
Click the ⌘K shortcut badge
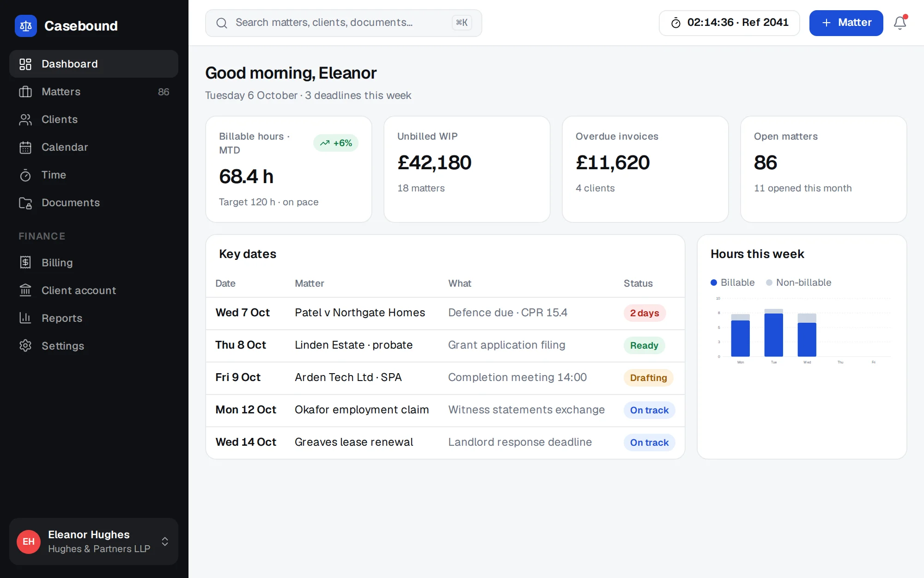click(462, 23)
